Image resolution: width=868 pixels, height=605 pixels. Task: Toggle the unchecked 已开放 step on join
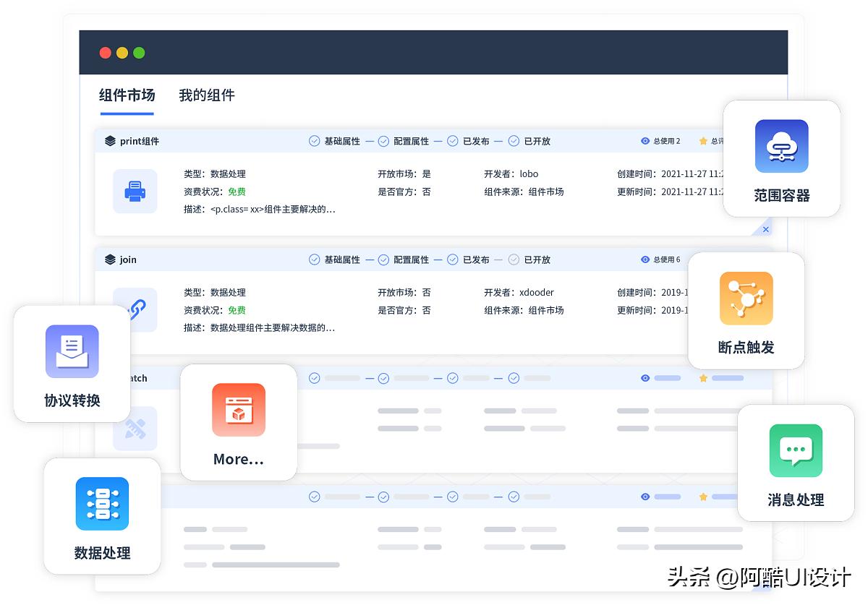(514, 259)
